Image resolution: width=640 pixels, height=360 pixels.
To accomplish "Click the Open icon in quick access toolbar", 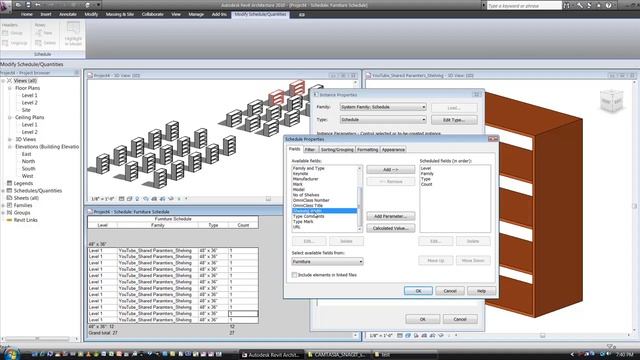I will 19,5.
